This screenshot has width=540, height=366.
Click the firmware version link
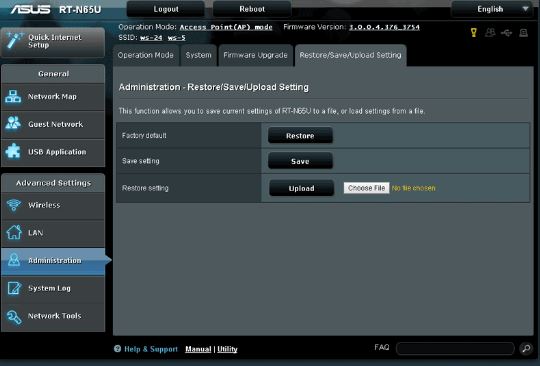click(x=384, y=27)
